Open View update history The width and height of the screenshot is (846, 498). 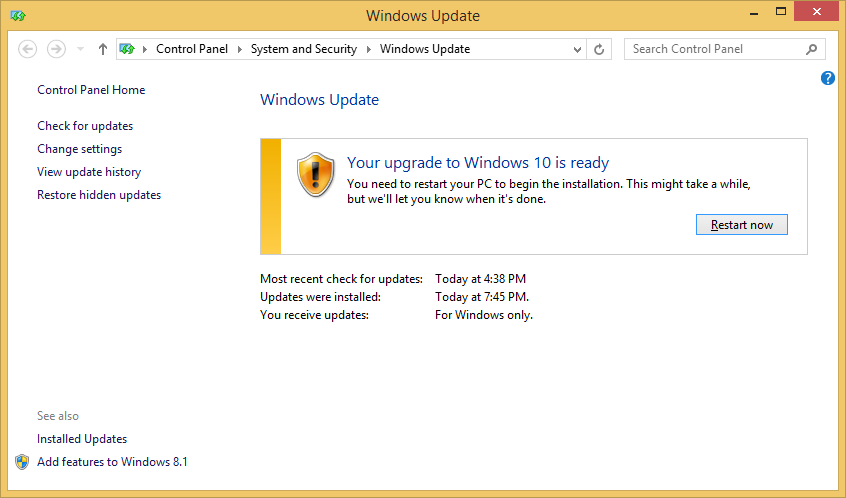pos(89,172)
